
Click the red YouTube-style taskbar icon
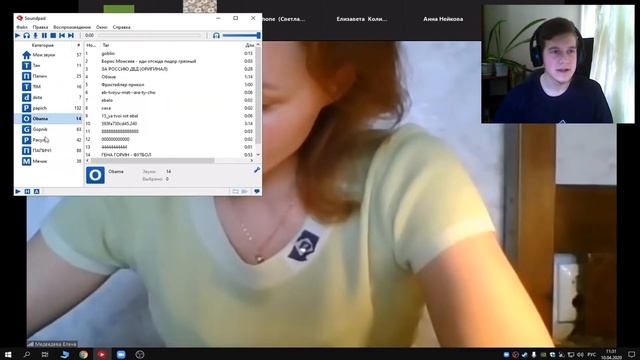(102, 354)
